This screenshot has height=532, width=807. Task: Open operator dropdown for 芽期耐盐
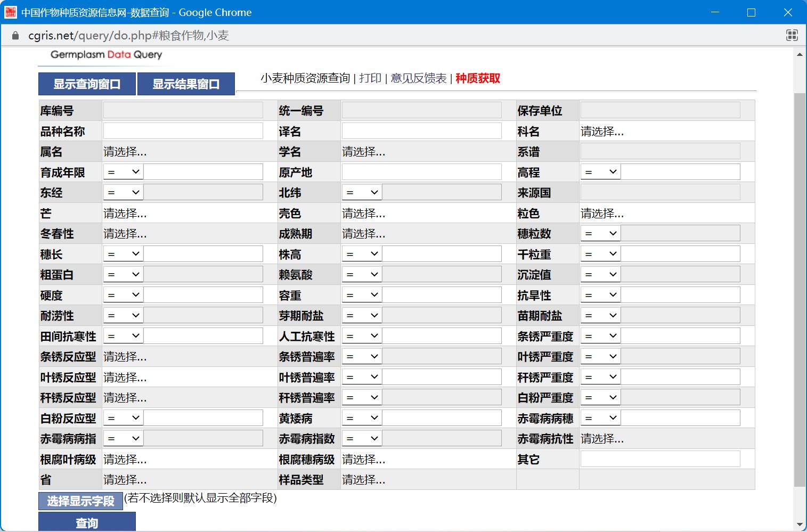tap(362, 315)
